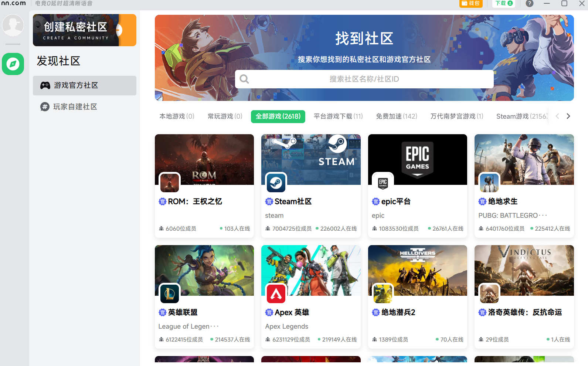Select 玩家自建社区 in sidebar
The image size is (588, 366).
[x=85, y=107]
